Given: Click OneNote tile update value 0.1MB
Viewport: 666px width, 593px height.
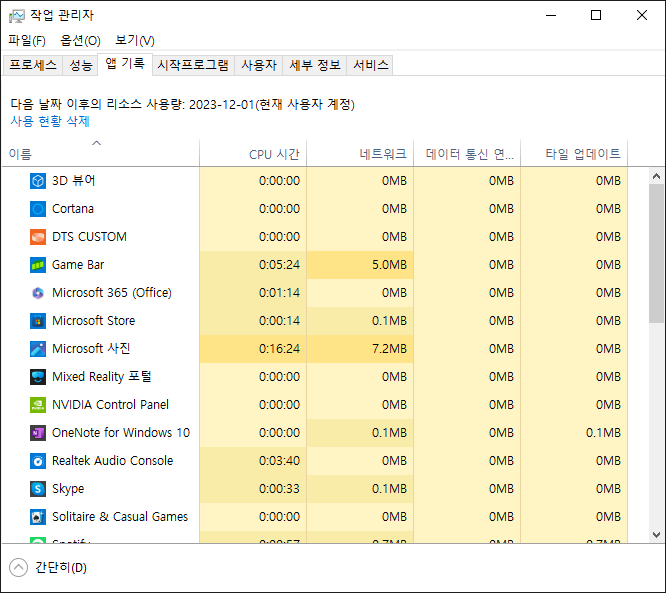Looking at the screenshot, I should (603, 433).
